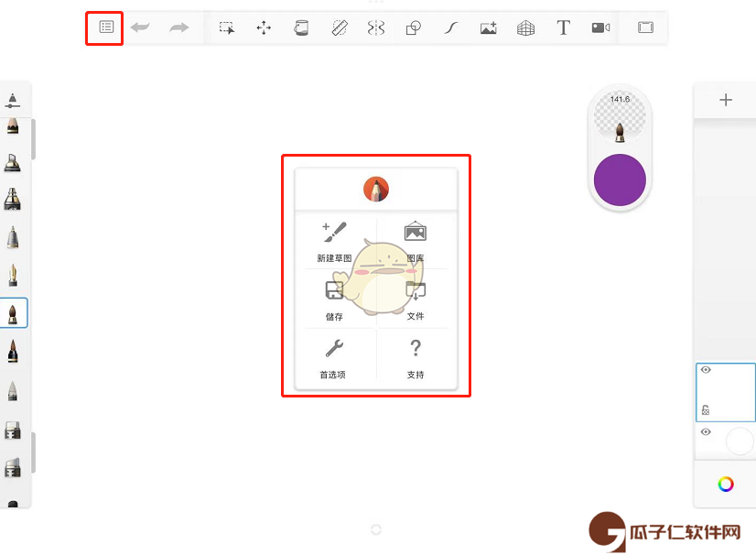Image resolution: width=756 pixels, height=555 pixels.
Task: Click the brush palette scrollbar handle beside the pencil
Action: tap(33, 139)
